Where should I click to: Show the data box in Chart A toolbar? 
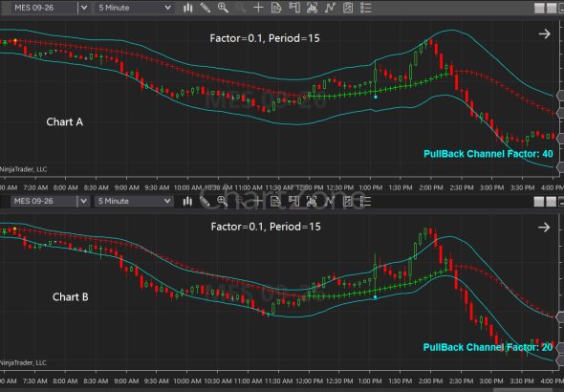pyautogui.click(x=276, y=8)
